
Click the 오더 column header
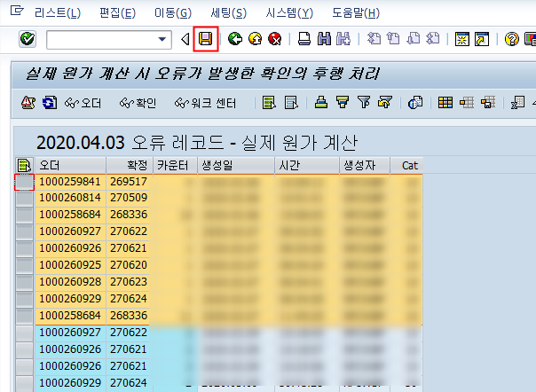click(70, 166)
